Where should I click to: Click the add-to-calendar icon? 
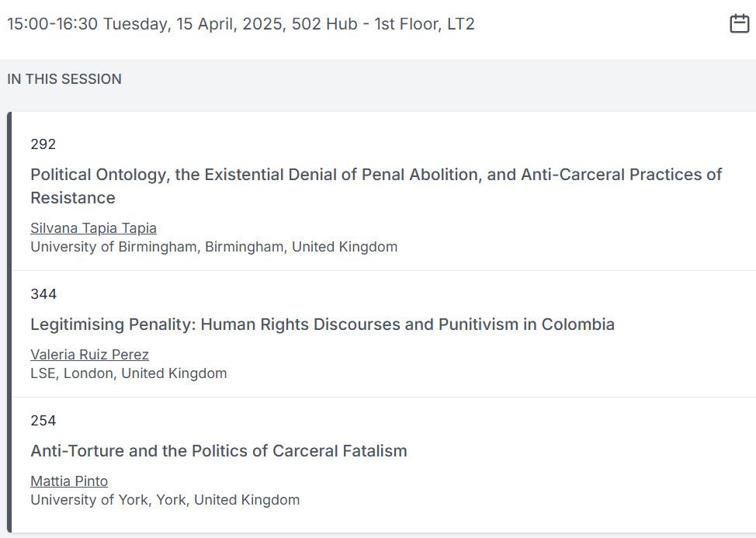(x=739, y=23)
